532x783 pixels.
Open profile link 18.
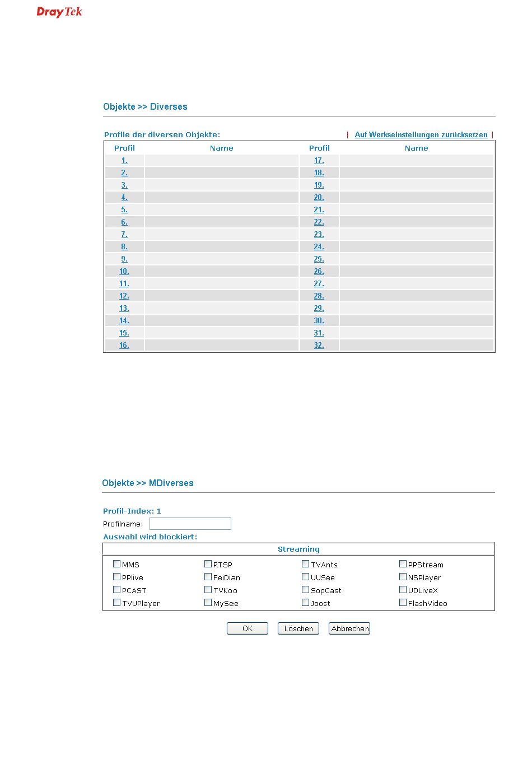point(319,173)
